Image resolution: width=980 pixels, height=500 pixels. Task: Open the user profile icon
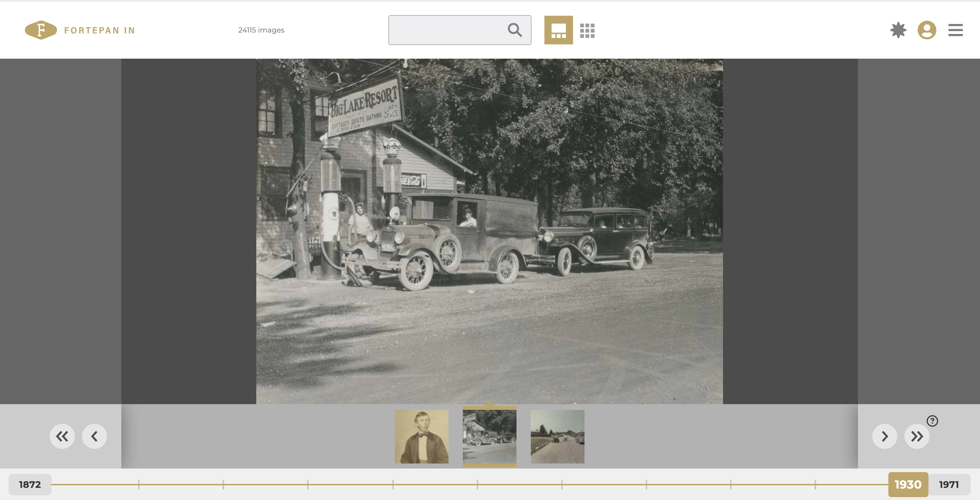pyautogui.click(x=926, y=30)
